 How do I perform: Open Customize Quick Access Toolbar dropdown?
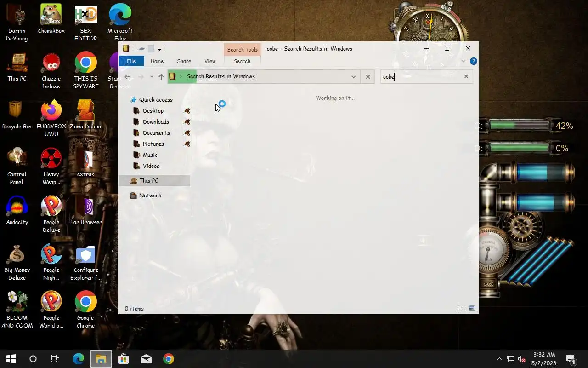click(159, 49)
